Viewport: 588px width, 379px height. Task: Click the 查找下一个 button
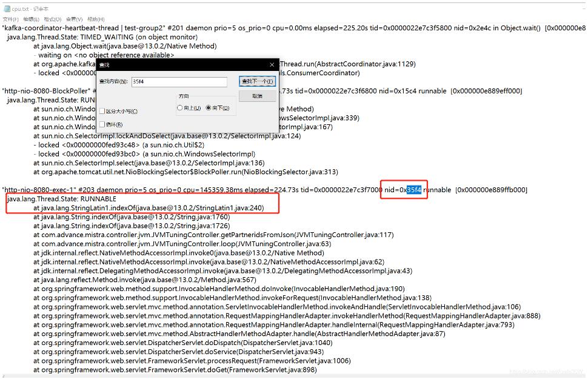[x=257, y=81]
